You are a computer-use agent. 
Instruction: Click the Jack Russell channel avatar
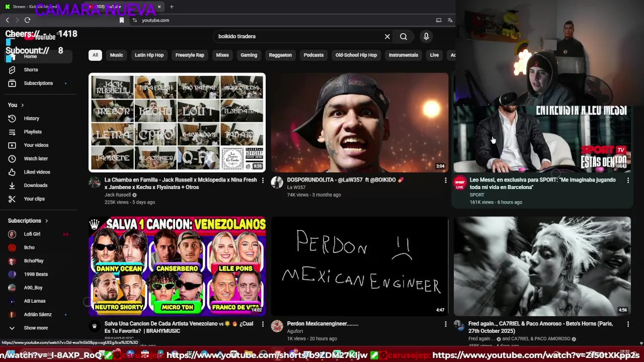pyautogui.click(x=95, y=182)
